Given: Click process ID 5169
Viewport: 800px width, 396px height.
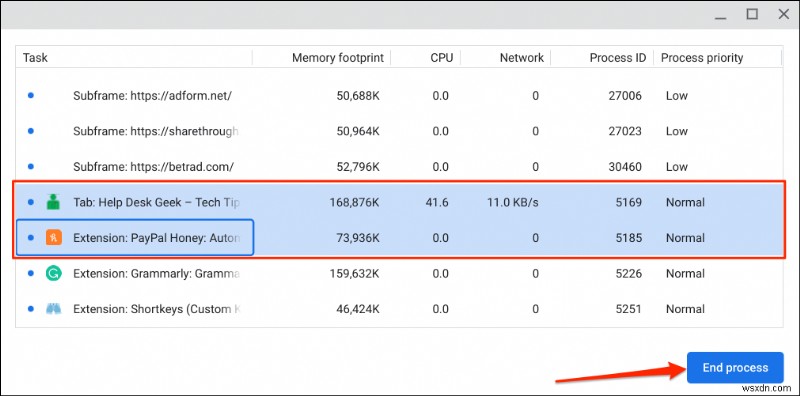Looking at the screenshot, I should (x=628, y=202).
